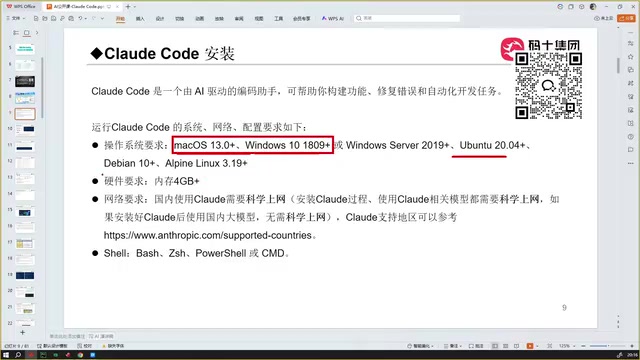This screenshot has width=640, height=360.
Task: Click the editor vertical scrollbar thumb
Action: (618, 65)
